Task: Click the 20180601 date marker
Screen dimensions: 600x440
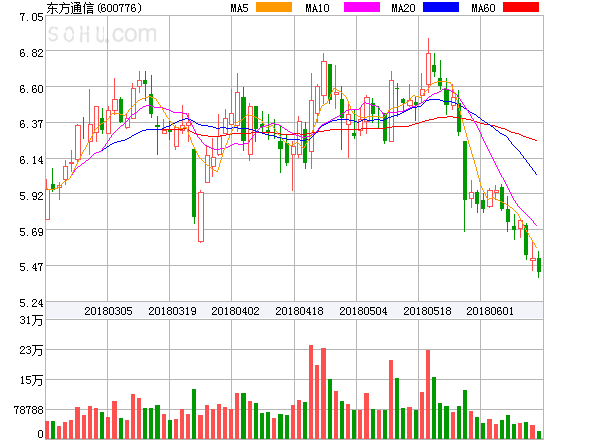Action: [x=490, y=311]
